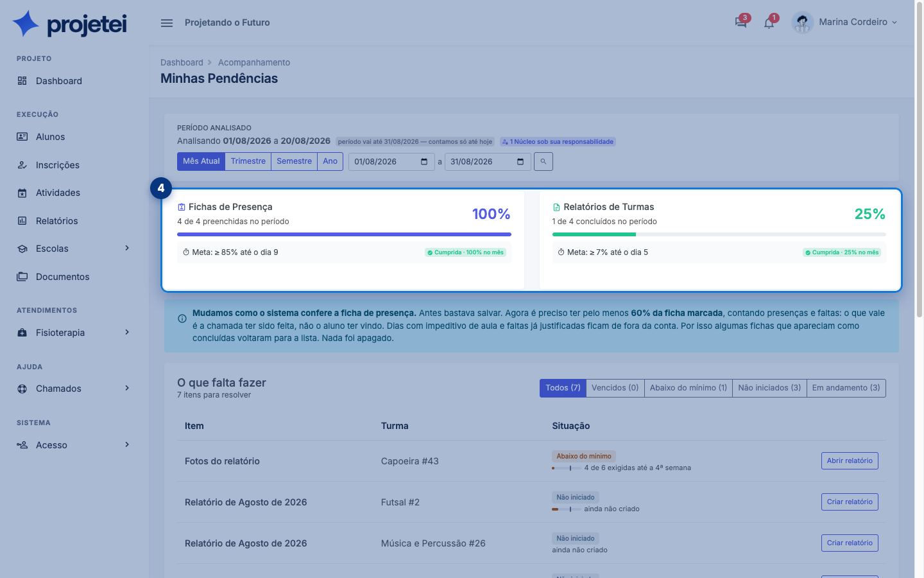Image resolution: width=924 pixels, height=578 pixels.
Task: Click the Chamados lifebuoy icon
Action: tap(22, 389)
